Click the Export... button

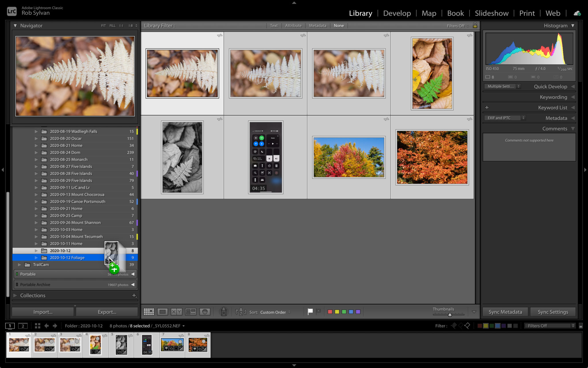[x=107, y=312]
